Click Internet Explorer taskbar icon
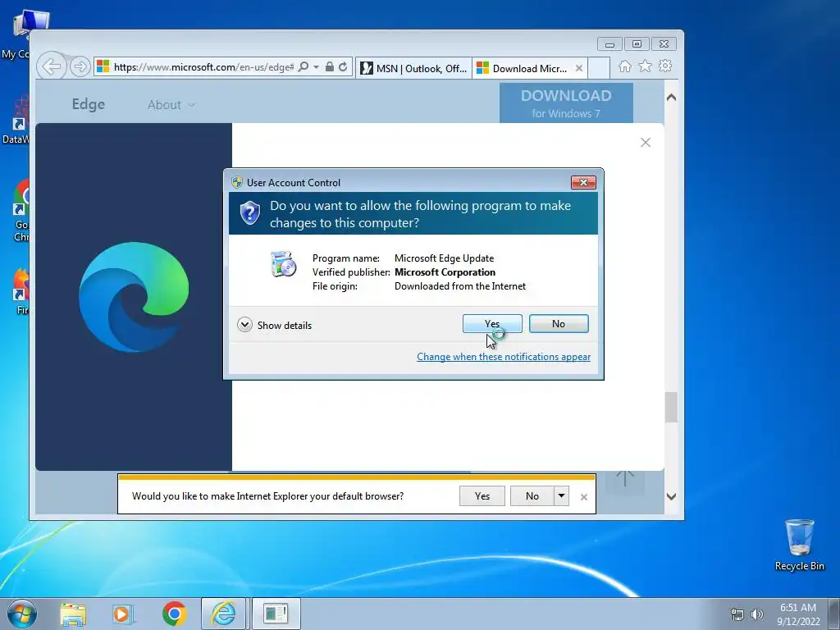Viewport: 840px width, 630px height. (x=223, y=614)
